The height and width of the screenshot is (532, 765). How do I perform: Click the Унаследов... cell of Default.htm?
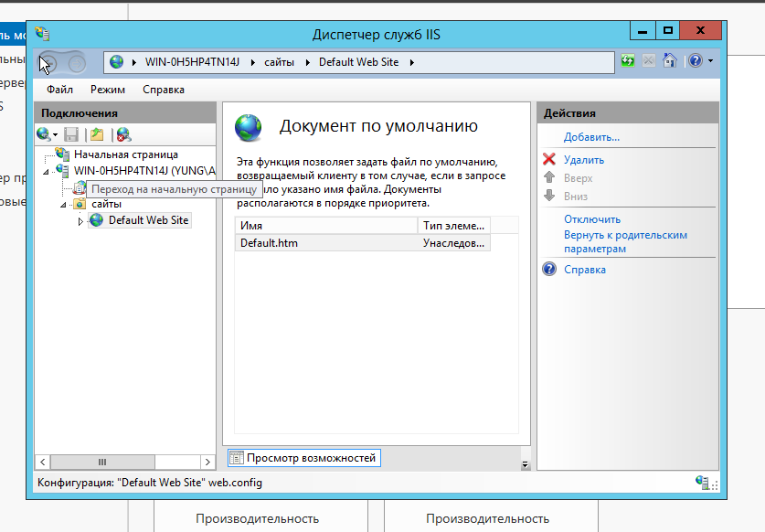453,243
